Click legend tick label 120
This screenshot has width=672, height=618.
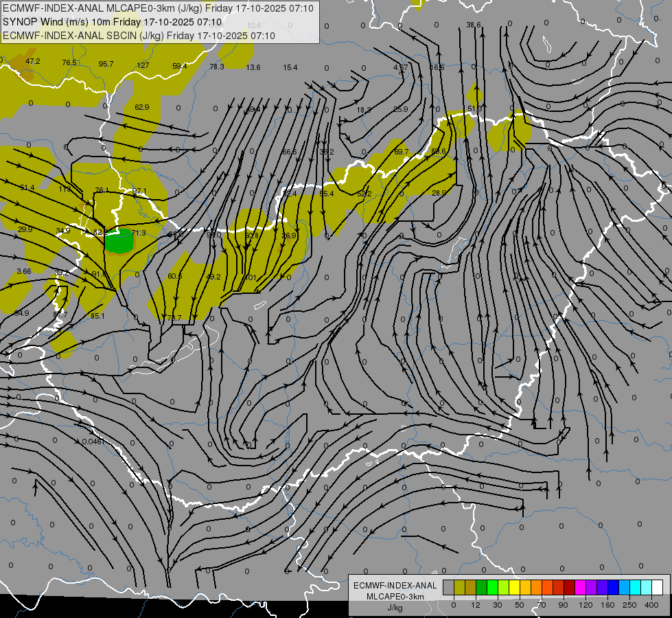click(586, 605)
